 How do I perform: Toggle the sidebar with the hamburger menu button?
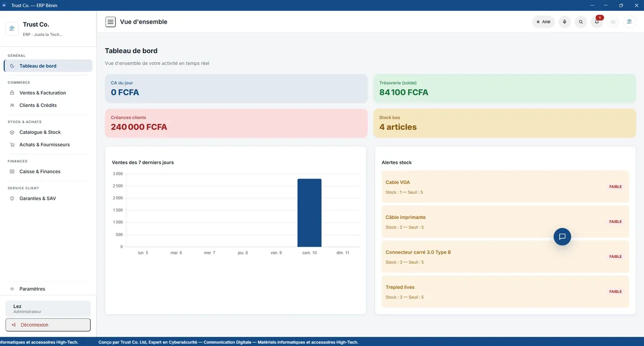pyautogui.click(x=111, y=22)
